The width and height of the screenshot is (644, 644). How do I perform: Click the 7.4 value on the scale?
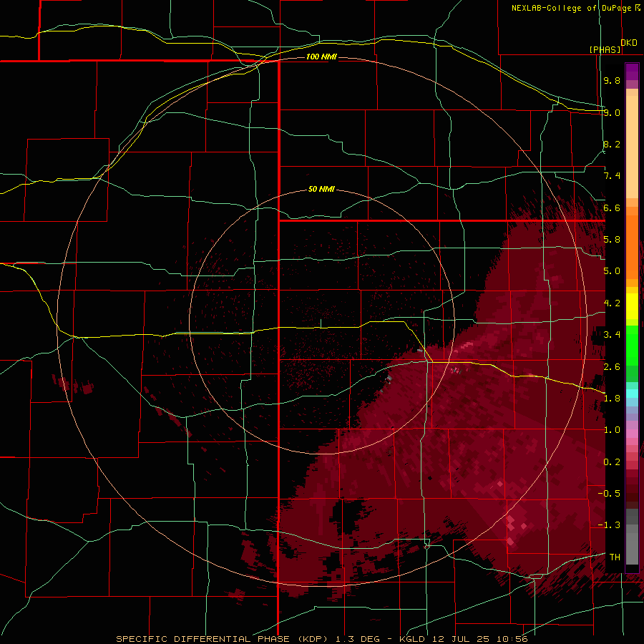[612, 176]
